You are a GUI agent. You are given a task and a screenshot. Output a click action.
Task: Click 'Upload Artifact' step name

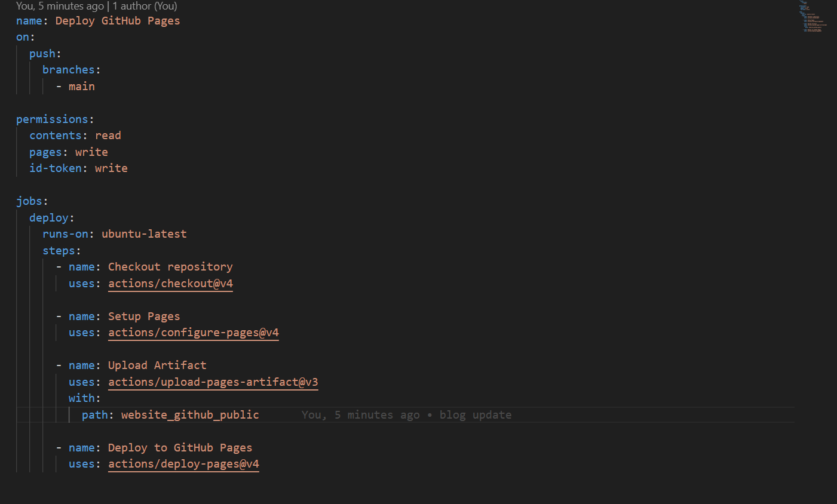pyautogui.click(x=157, y=365)
